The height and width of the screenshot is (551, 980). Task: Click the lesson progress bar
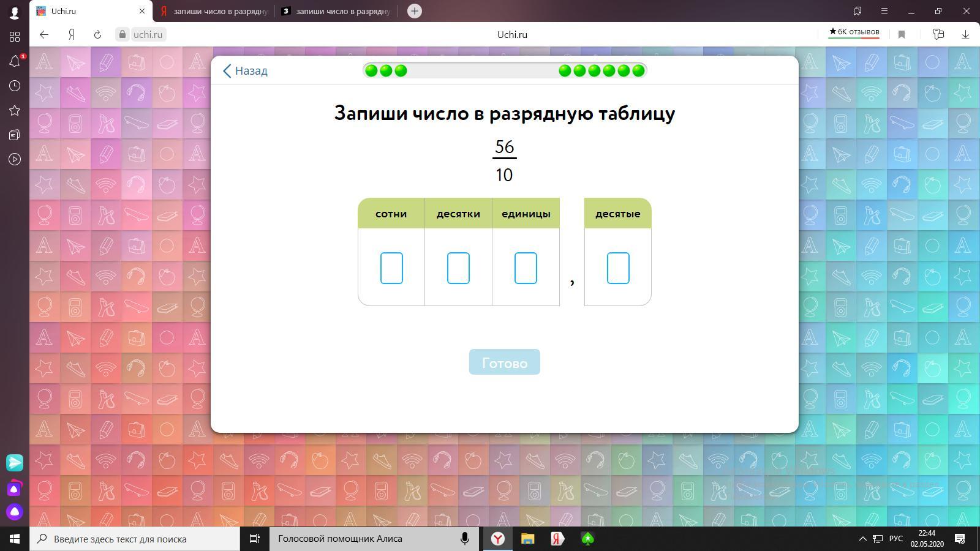click(x=505, y=70)
